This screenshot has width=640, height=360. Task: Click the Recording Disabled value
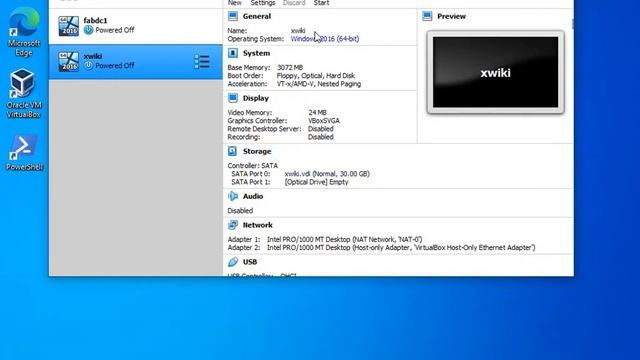pyautogui.click(x=320, y=137)
